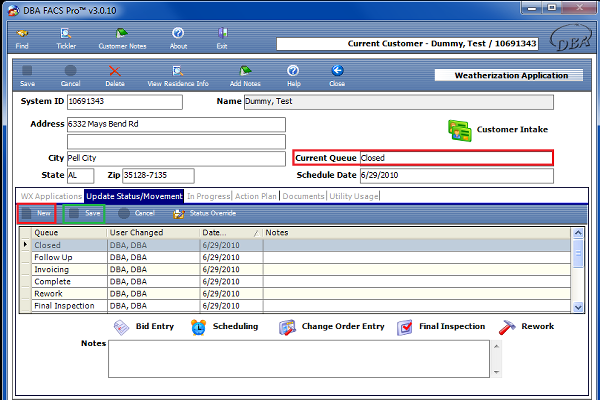Viewport: 600px width, 400px height.
Task: Select the Final Inspection queue row in grid
Action: [x=295, y=306]
